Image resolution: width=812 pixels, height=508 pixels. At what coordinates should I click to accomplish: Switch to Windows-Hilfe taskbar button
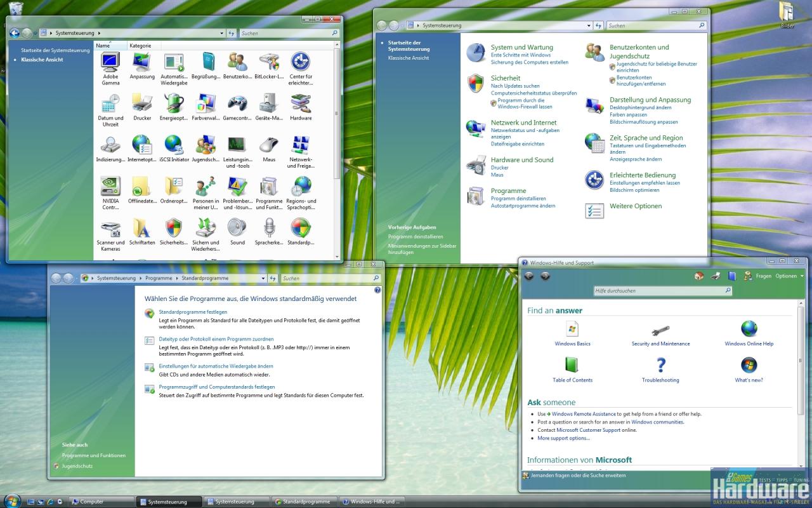(x=371, y=502)
